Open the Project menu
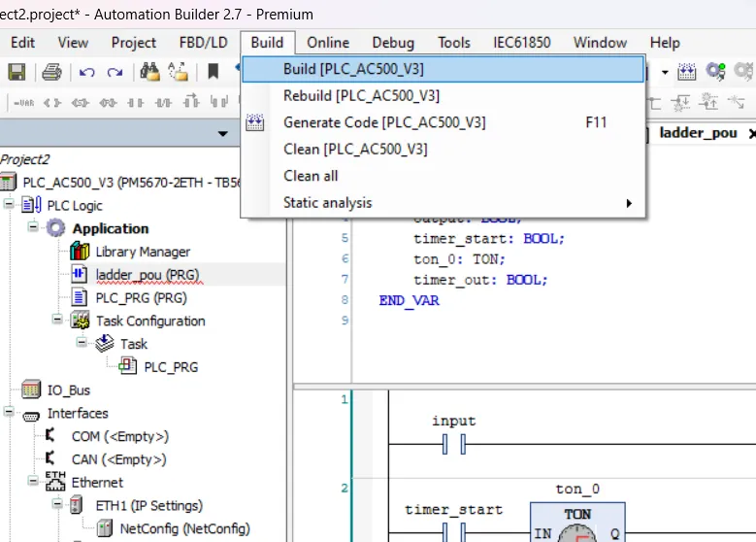The image size is (756, 542). 134,43
